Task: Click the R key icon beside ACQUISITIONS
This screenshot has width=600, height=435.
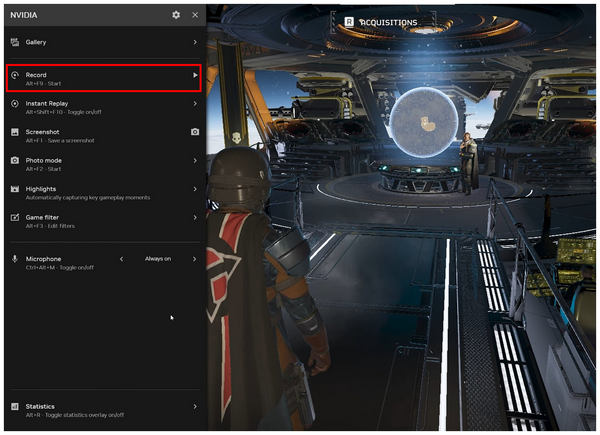Action: [349, 22]
